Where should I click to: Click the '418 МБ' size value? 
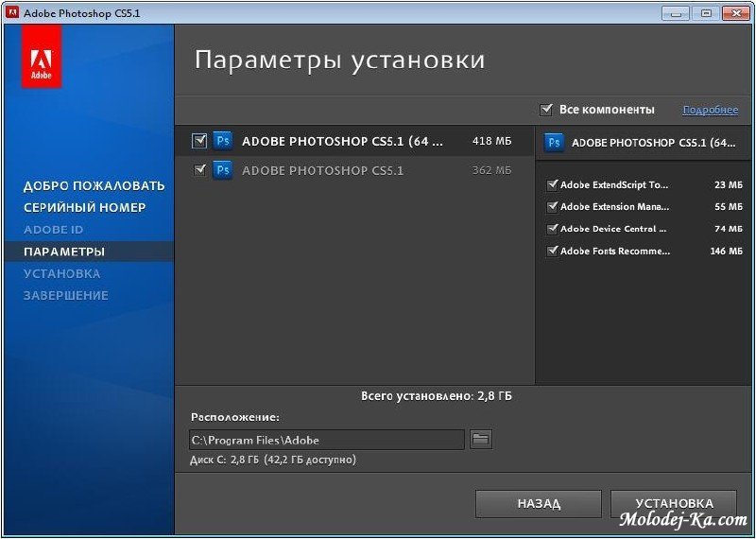pyautogui.click(x=491, y=141)
